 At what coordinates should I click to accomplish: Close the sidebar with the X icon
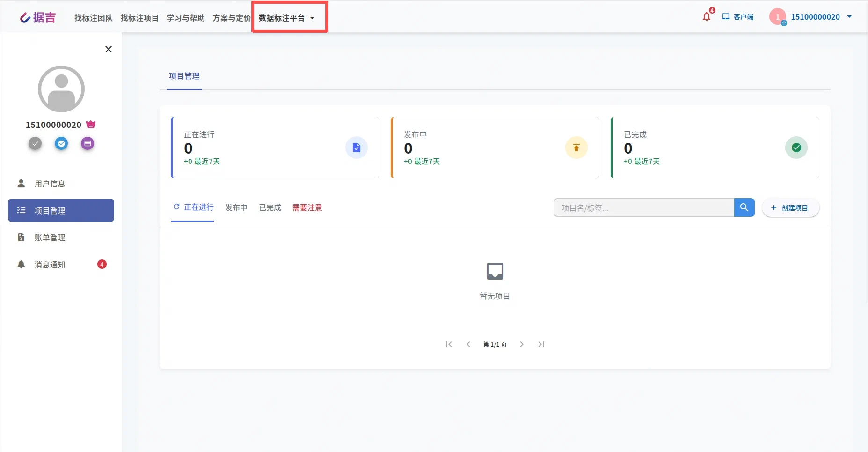click(109, 49)
